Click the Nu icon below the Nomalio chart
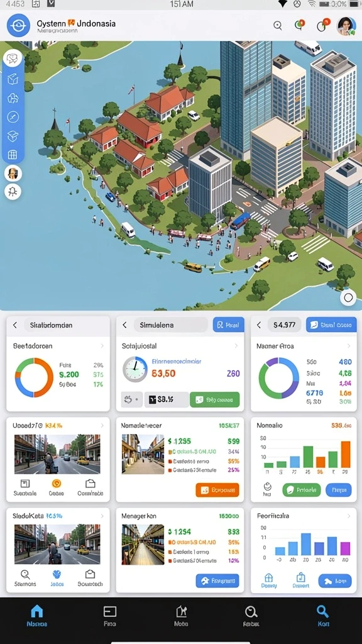This screenshot has width=362, height=644. (268, 486)
